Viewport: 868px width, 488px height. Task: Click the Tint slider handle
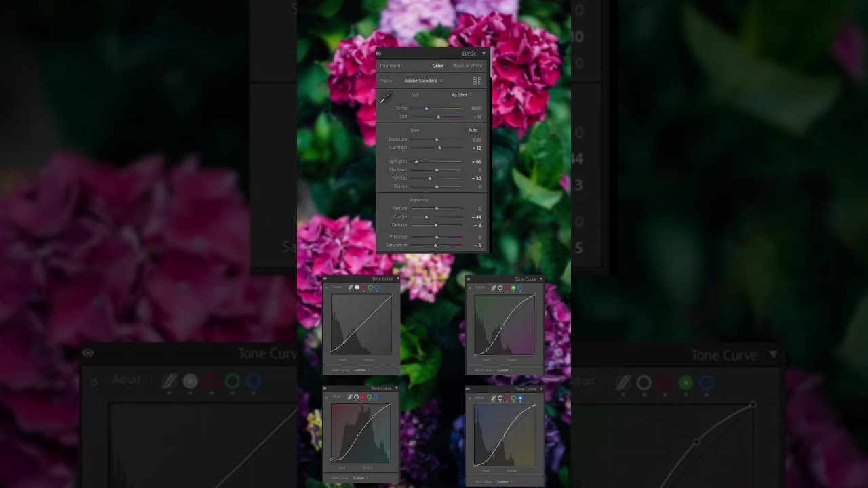[439, 117]
